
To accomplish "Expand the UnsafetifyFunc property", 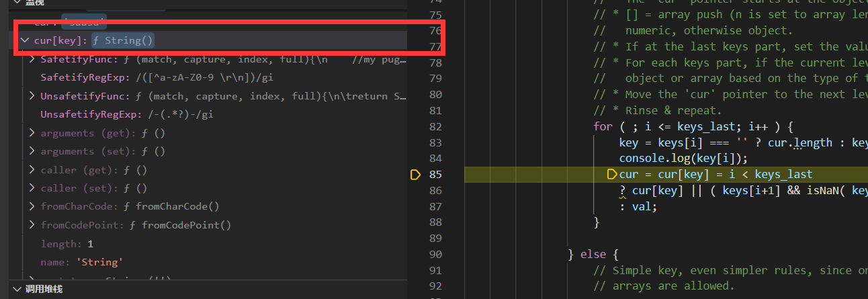I will coord(32,96).
